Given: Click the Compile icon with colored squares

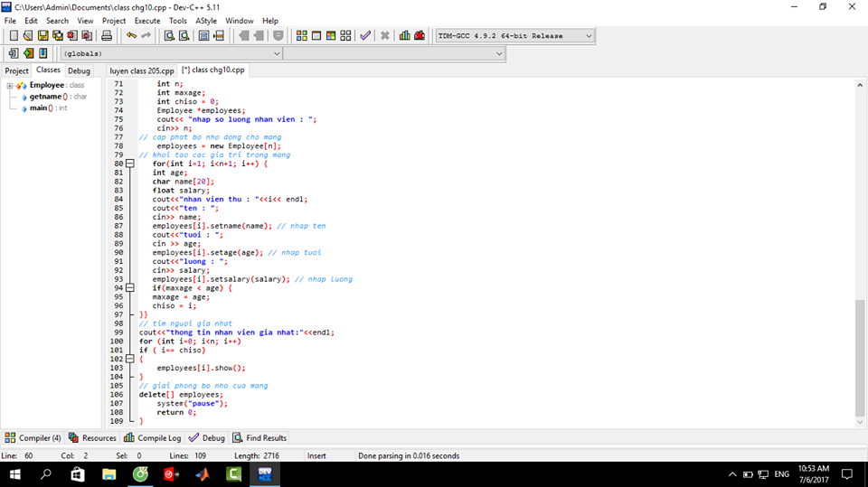Looking at the screenshot, I should coord(302,36).
